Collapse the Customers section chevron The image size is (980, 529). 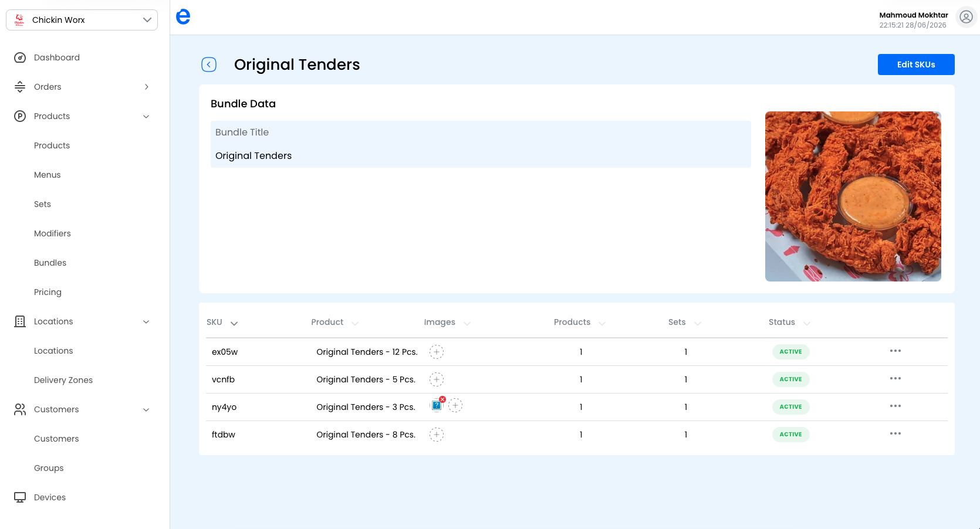[x=146, y=409]
